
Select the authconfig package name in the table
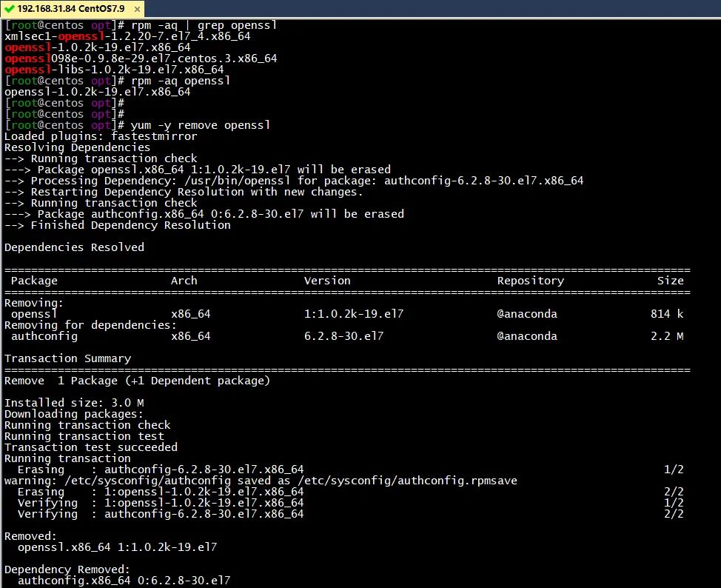44,336
